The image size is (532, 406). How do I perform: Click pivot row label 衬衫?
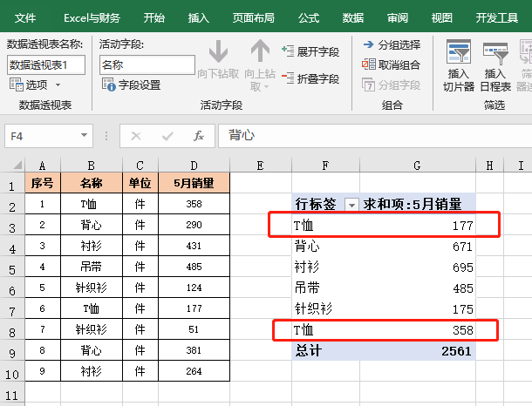(307, 267)
